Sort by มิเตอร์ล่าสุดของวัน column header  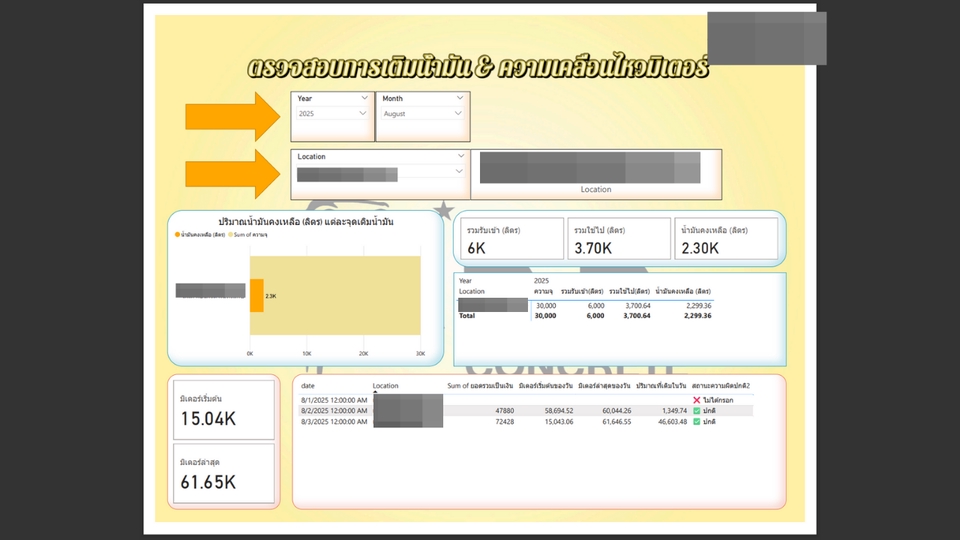(604, 386)
